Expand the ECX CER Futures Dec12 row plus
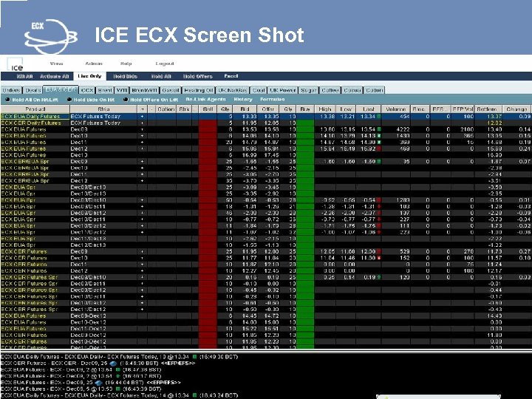 142,270
